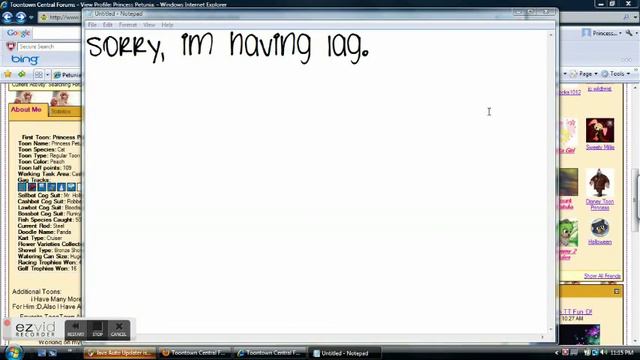Screen dimensions: 640x360
Task: Click the Halloween friend avatar image
Action: (x=600, y=228)
